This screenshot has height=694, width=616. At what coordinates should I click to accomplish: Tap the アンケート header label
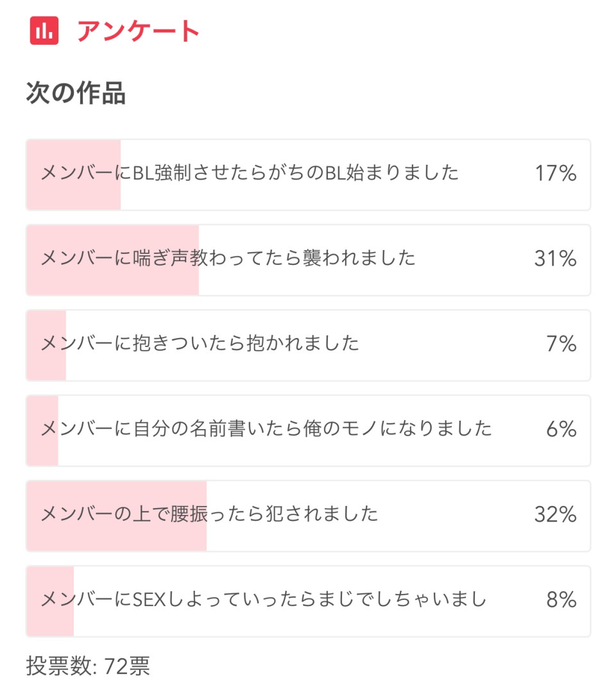139,30
